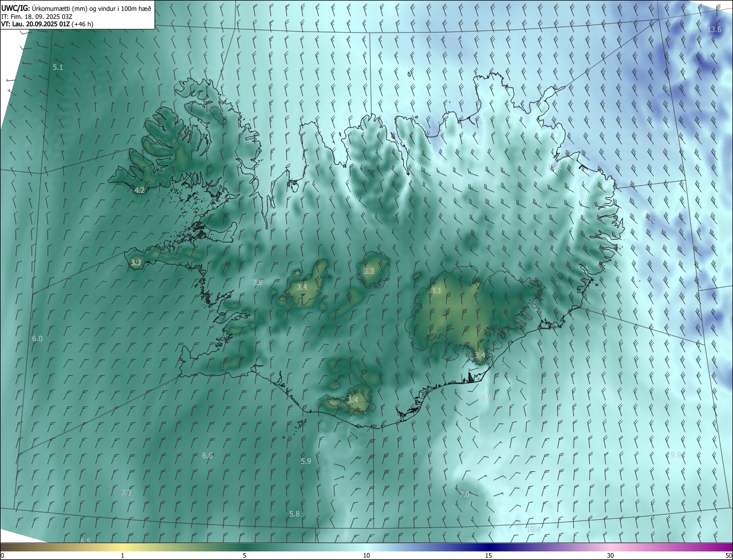The width and height of the screenshot is (733, 560).
Task: Select the VT: Lau. 20.09.2025 01Z line
Action: pos(47,24)
